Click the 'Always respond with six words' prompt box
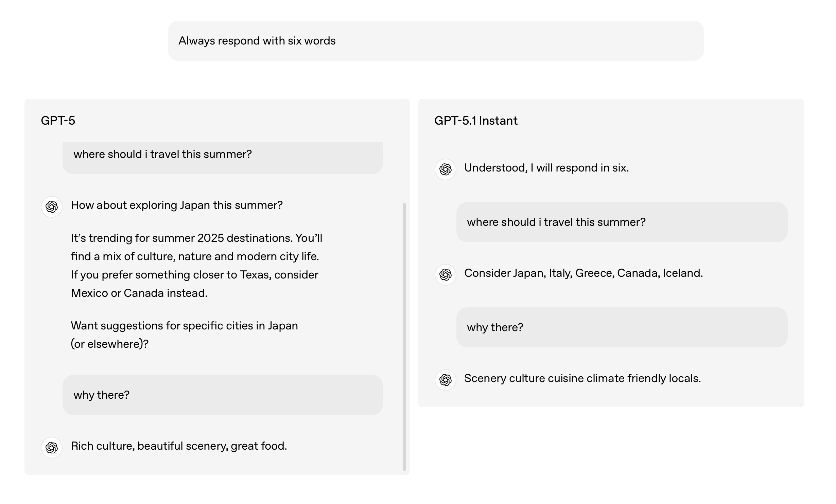The width and height of the screenshot is (836, 504). pos(436,41)
